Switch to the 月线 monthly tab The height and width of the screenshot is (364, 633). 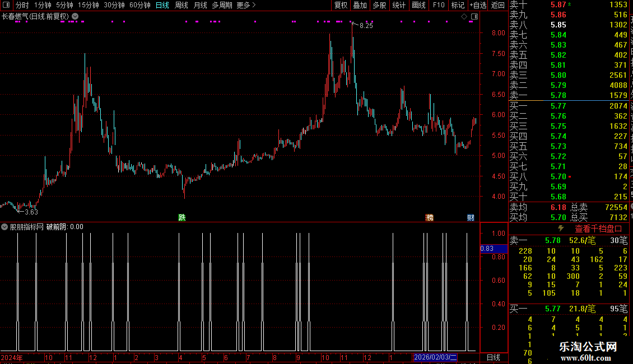coord(200,5)
